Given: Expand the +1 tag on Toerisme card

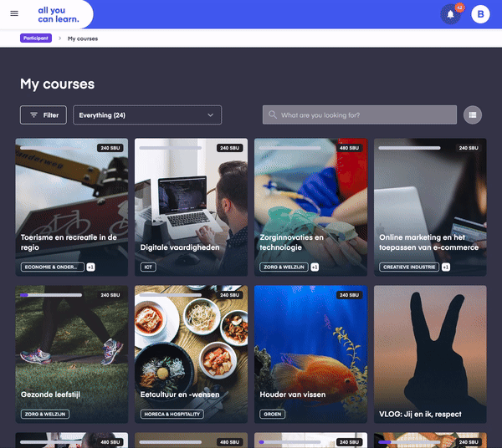Looking at the screenshot, I should [90, 267].
